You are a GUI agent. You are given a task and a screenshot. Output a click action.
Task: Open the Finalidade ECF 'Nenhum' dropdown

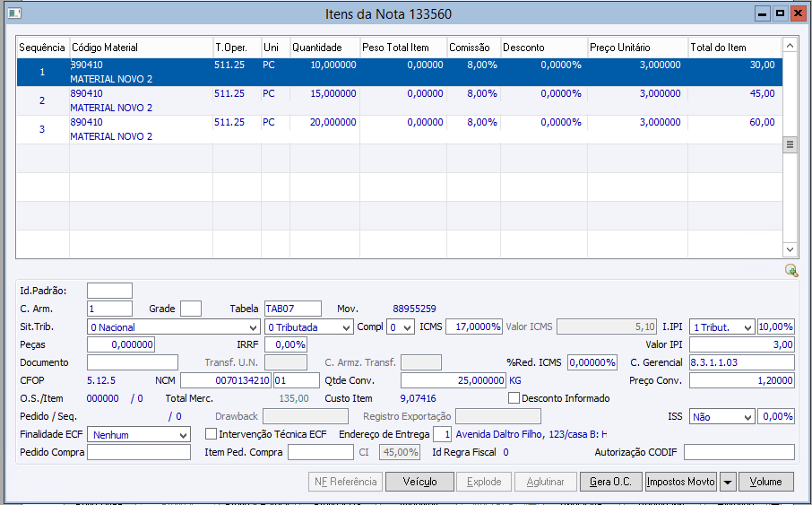tap(183, 435)
